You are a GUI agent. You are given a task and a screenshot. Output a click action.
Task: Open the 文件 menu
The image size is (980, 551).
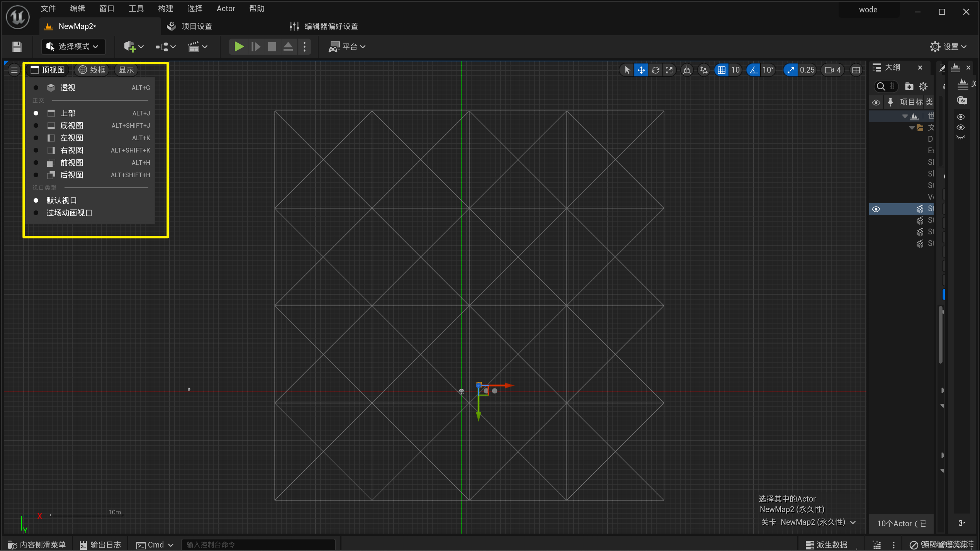pos(48,8)
